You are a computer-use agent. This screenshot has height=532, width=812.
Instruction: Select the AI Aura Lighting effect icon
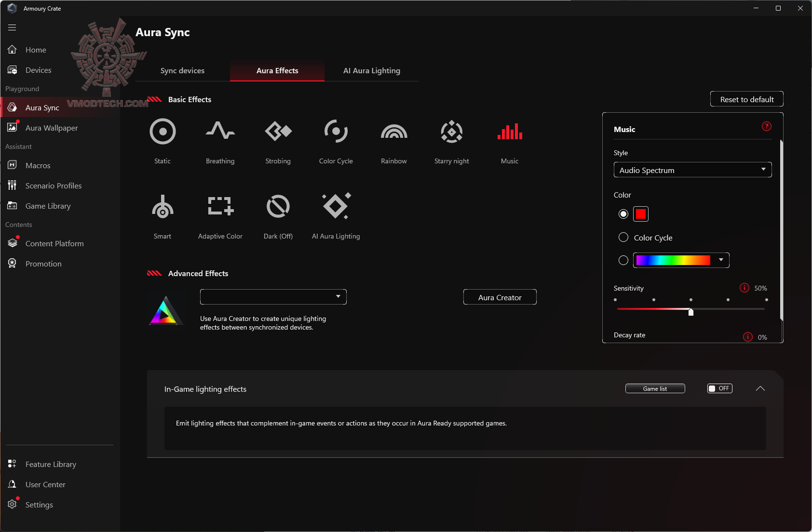pyautogui.click(x=336, y=207)
